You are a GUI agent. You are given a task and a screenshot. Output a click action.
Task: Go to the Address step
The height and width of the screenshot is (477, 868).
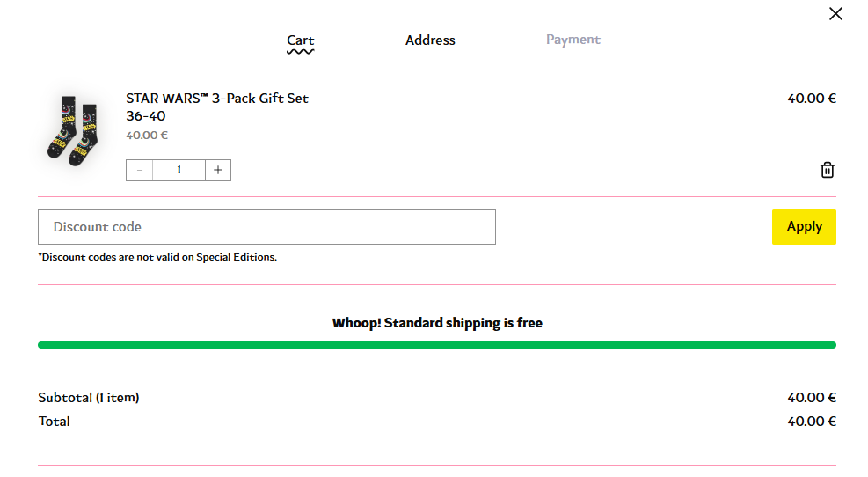pyautogui.click(x=430, y=40)
